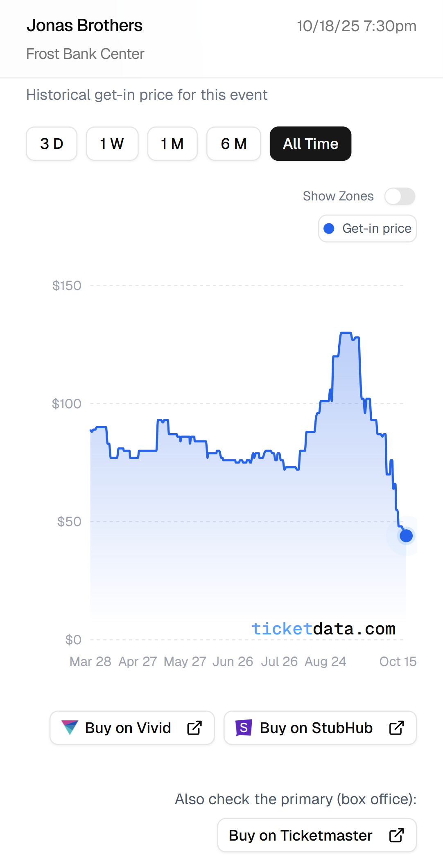This screenshot has width=443, height=868.
Task: Click the external-link icon beside Buy on Ticketmaster
Action: [396, 835]
